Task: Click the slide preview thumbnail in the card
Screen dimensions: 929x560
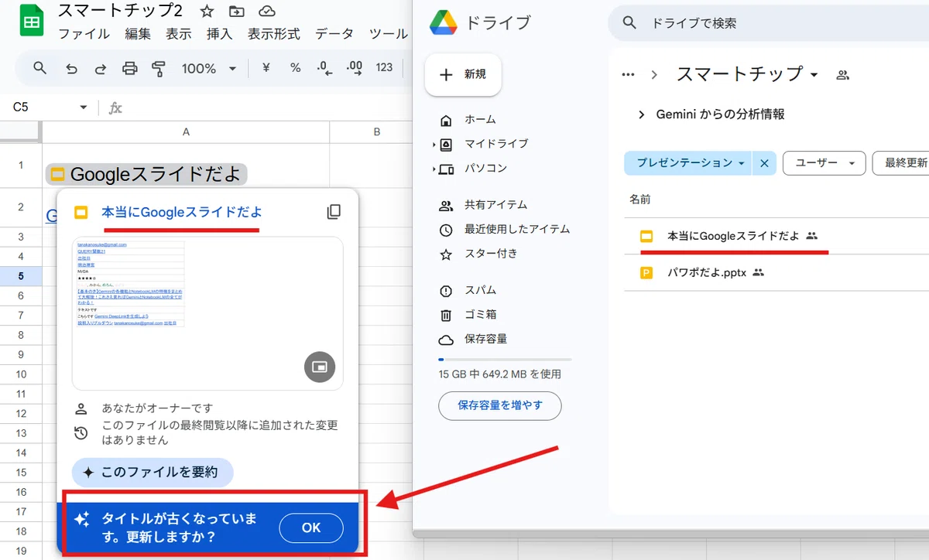Action: [207, 313]
